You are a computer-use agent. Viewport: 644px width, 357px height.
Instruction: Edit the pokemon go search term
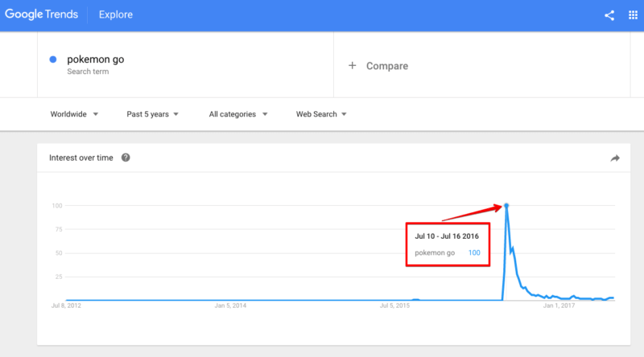(x=95, y=60)
